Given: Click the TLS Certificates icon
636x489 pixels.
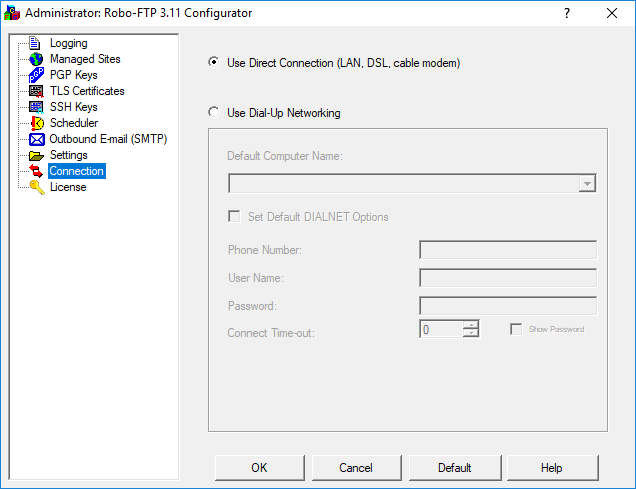Looking at the screenshot, I should [36, 91].
